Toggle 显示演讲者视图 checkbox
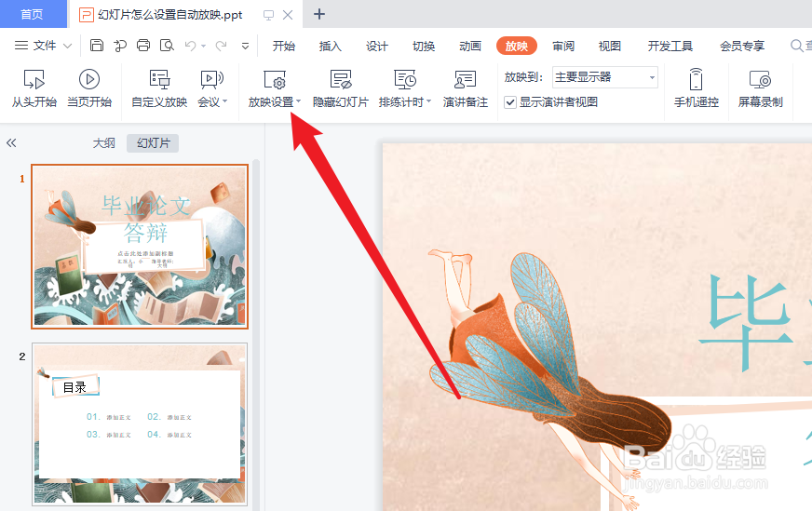This screenshot has width=812, height=511. pos(510,102)
